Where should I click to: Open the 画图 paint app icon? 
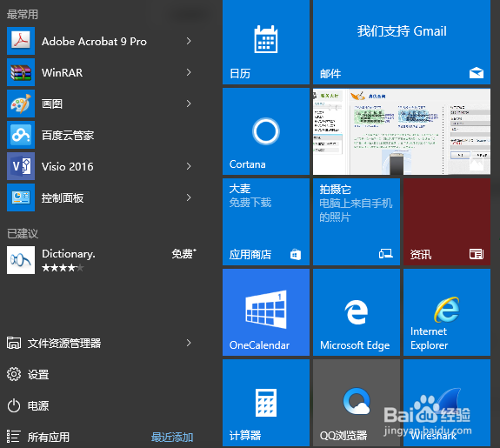21,104
